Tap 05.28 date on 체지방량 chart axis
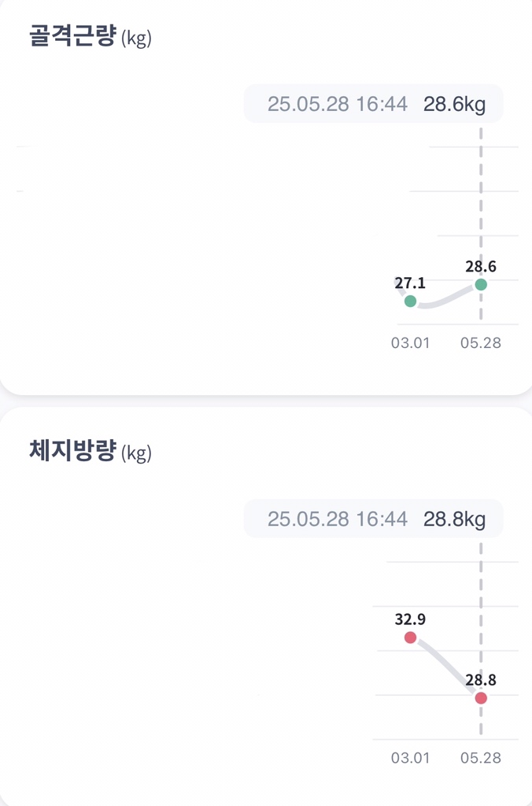532x806 pixels. coord(481,758)
